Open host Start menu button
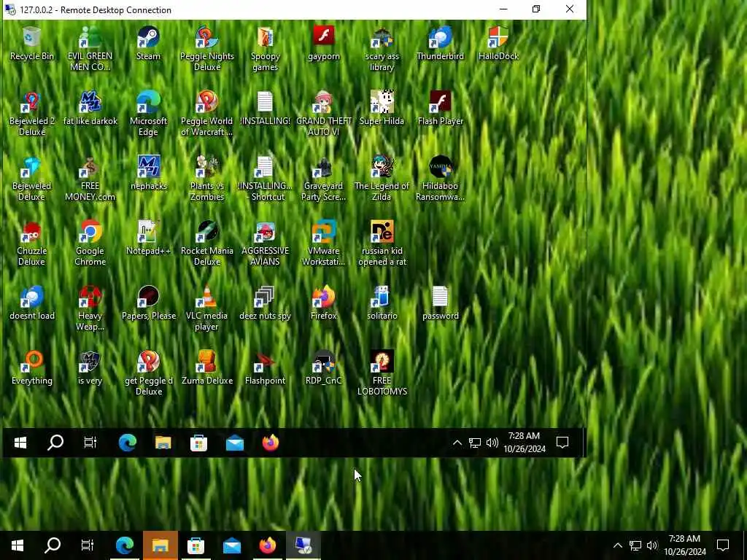The height and width of the screenshot is (560, 747). point(18,545)
